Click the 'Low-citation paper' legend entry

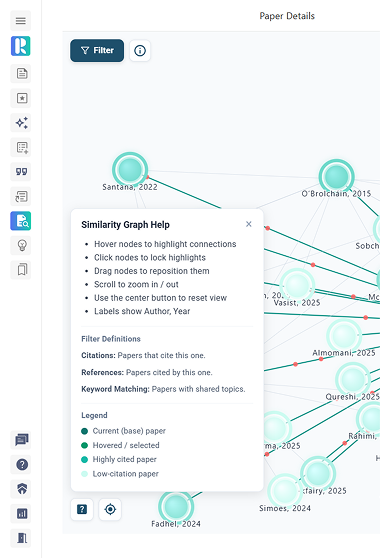(120, 474)
